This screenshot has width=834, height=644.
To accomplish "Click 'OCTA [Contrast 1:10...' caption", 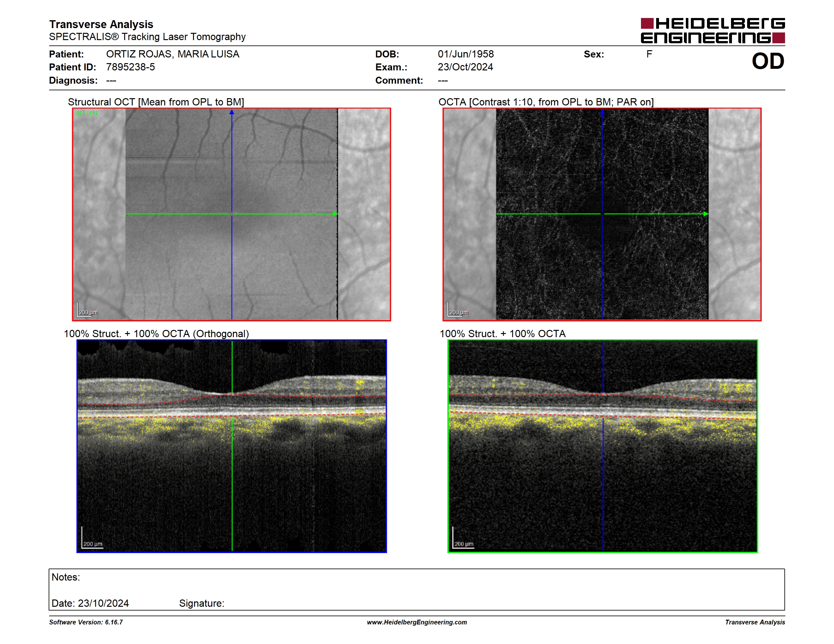I will 546,102.
